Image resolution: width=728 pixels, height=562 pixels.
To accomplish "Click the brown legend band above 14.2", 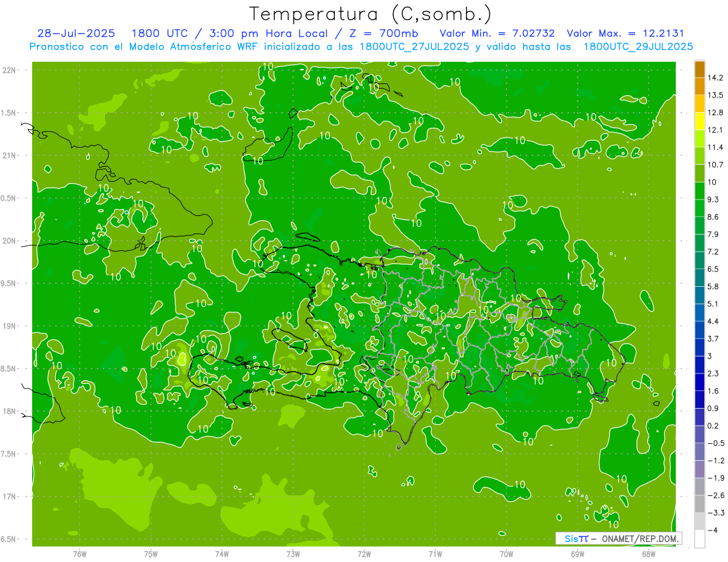I will click(x=699, y=69).
